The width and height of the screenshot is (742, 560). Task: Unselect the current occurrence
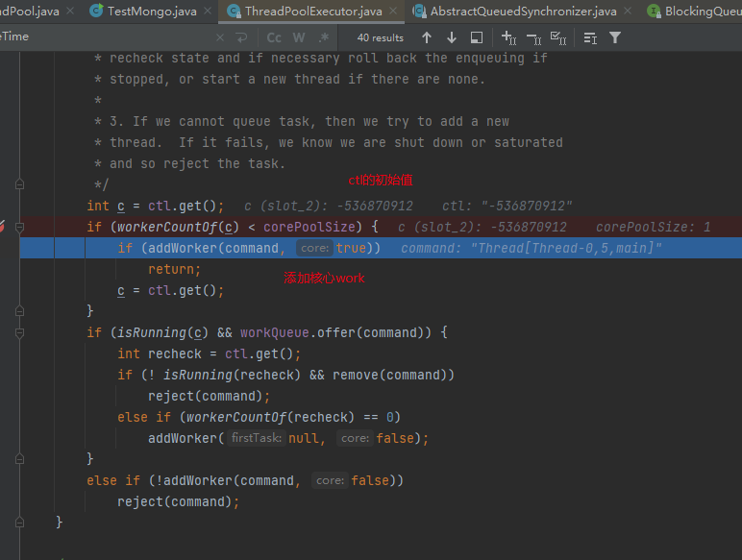(533, 37)
